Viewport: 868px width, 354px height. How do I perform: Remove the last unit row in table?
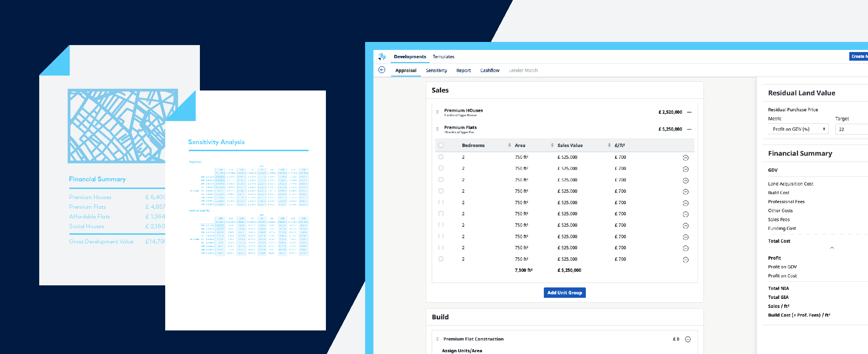pos(685,260)
